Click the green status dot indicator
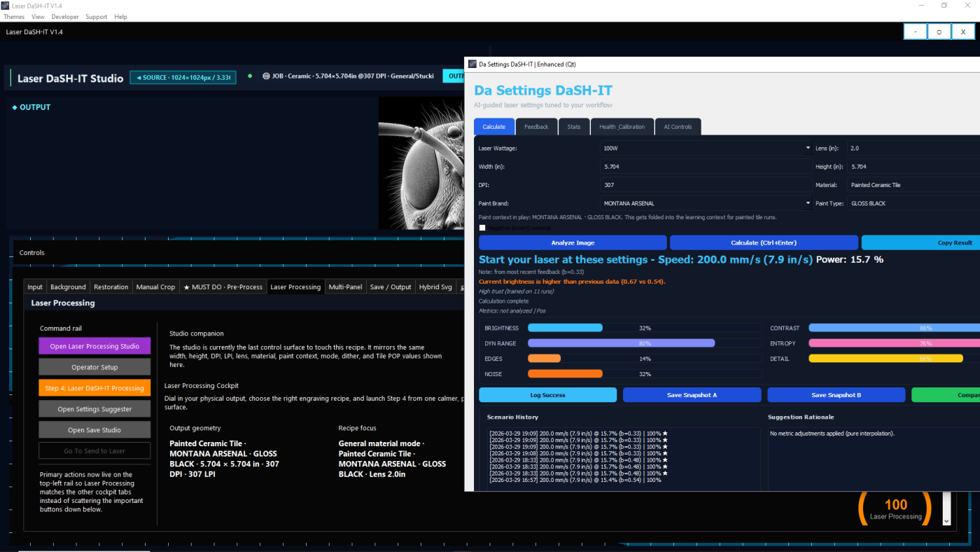Screen dimensions: 980x552 [x=250, y=76]
